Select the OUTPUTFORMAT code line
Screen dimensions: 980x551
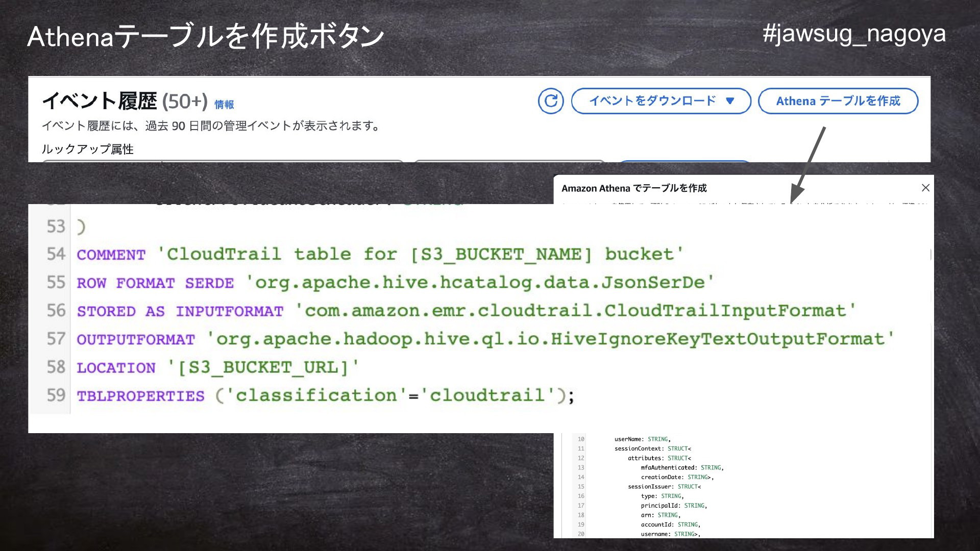click(x=485, y=339)
